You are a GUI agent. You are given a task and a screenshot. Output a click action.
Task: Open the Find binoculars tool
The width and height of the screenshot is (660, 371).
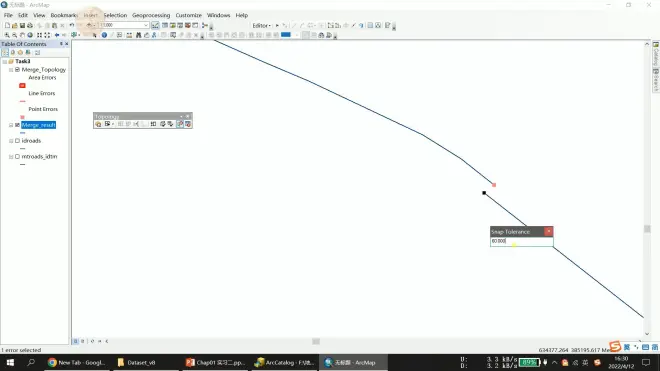coord(138,35)
